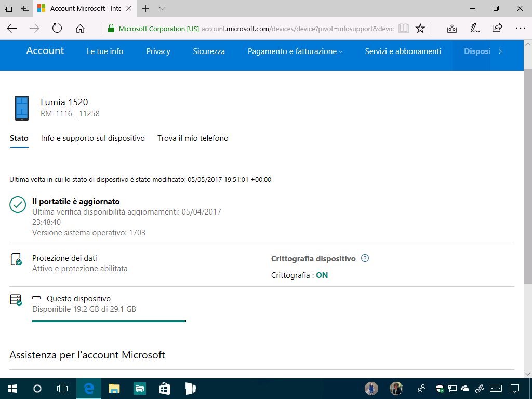
Task: Click the Microsoft Corporation security lock
Action: coord(111,29)
